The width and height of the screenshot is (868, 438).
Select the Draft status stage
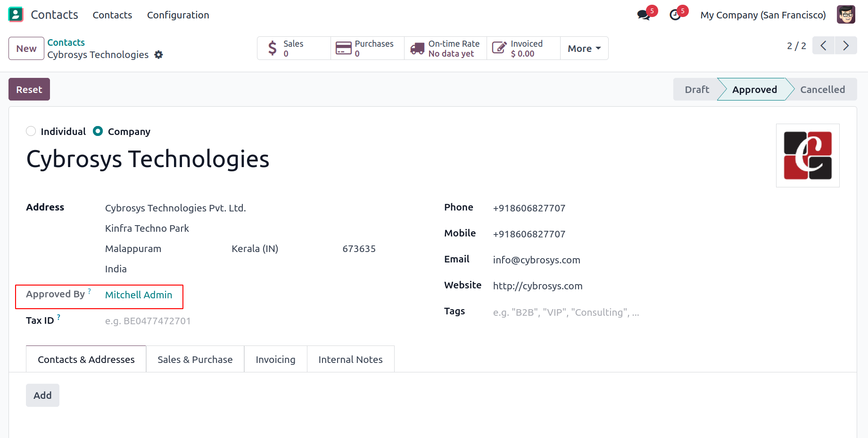pos(696,89)
